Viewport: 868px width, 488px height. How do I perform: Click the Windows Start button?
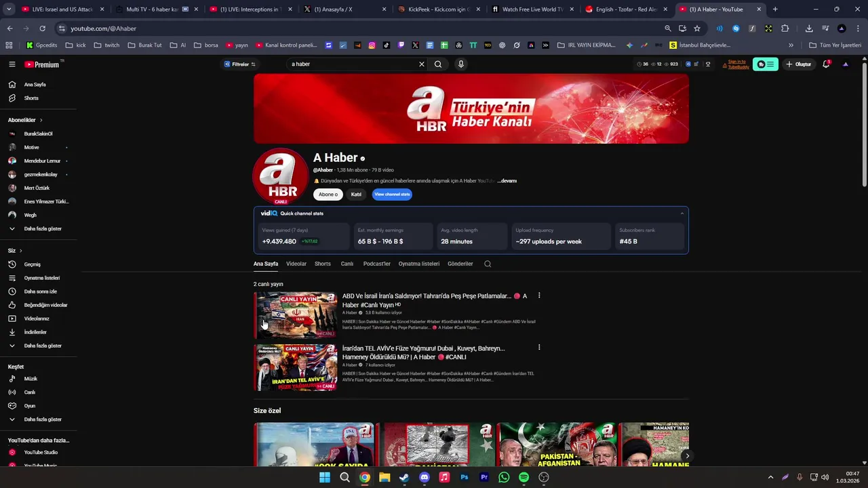point(325,477)
